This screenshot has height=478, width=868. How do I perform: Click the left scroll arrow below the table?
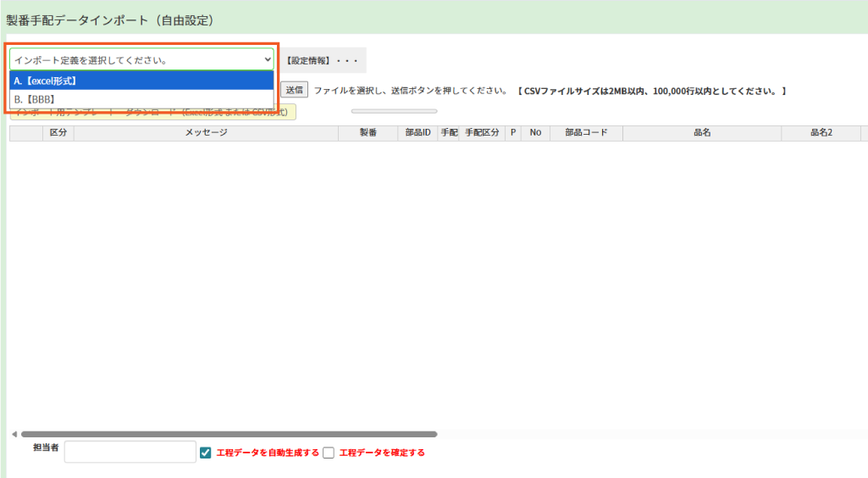[x=14, y=434]
